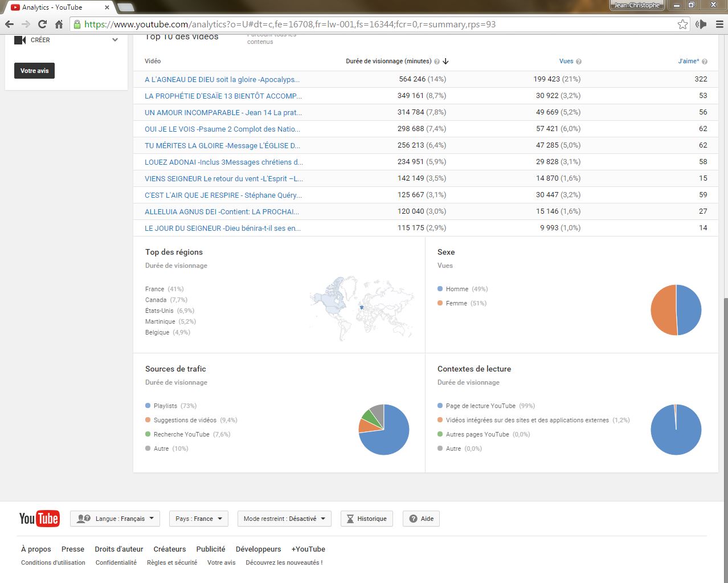728x583 pixels.
Task: Click the Sources de trafic heading
Action: click(x=175, y=369)
